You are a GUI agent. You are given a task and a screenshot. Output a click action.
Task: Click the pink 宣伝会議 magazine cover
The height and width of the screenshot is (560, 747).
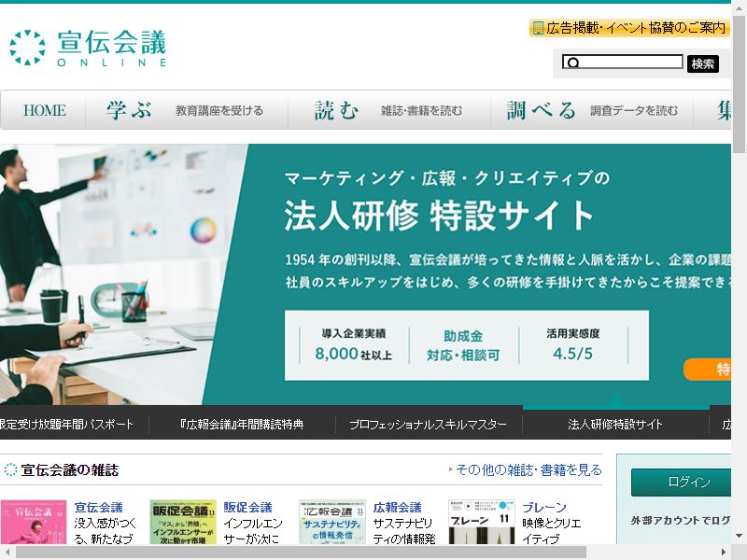tap(34, 522)
